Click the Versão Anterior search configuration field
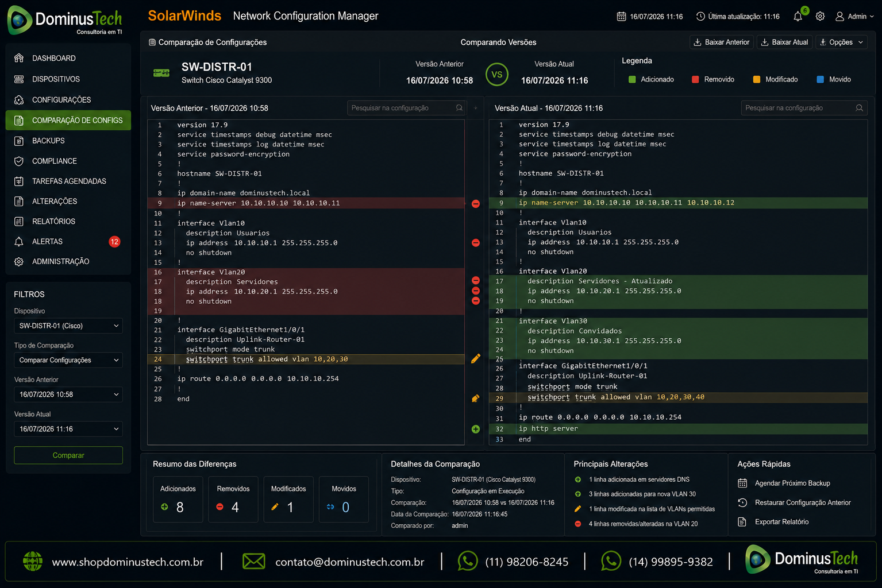 (x=406, y=108)
